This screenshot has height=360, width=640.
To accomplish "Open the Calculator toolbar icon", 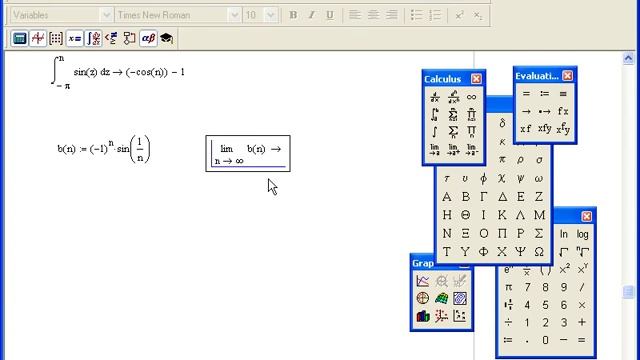I will click(19, 38).
